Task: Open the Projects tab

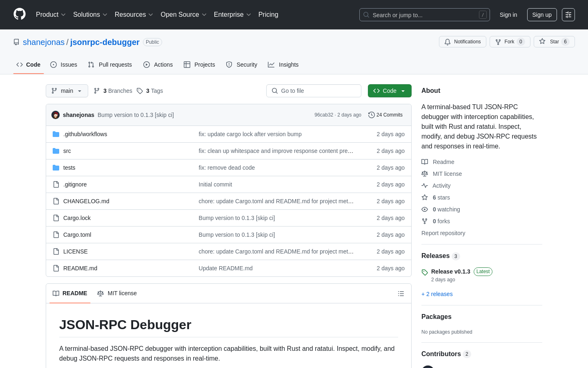Action: click(x=199, y=65)
